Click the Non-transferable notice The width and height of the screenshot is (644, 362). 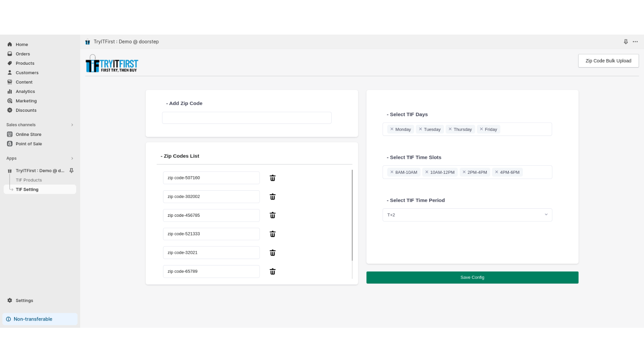point(40,319)
